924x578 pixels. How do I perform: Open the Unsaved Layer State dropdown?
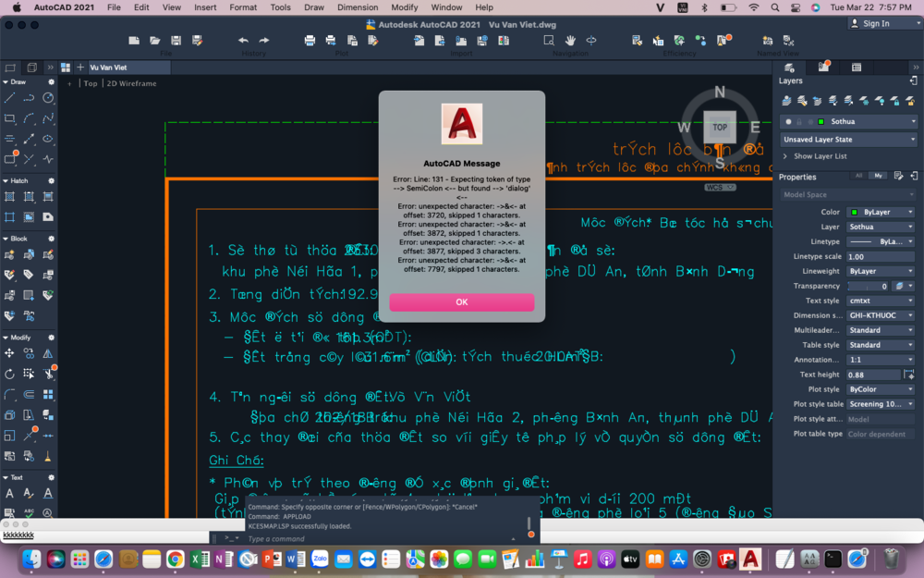pos(849,140)
